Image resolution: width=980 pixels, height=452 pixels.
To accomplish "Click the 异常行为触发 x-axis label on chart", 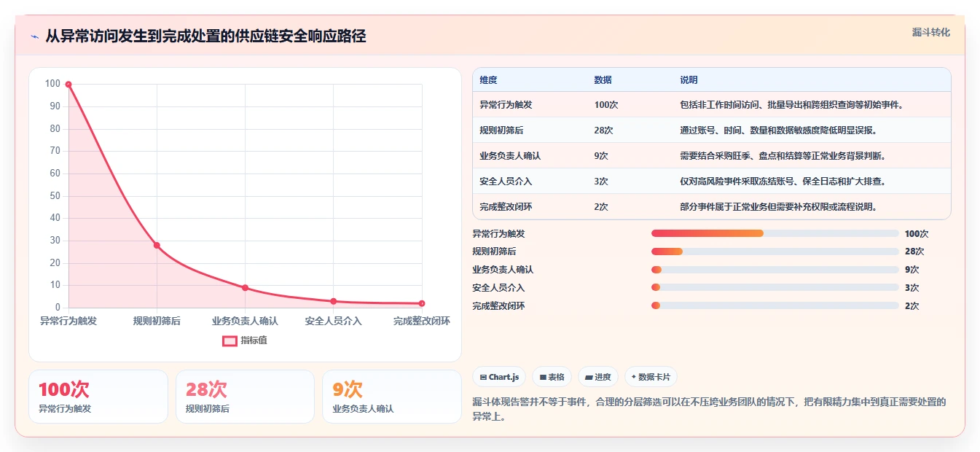I will tap(68, 321).
